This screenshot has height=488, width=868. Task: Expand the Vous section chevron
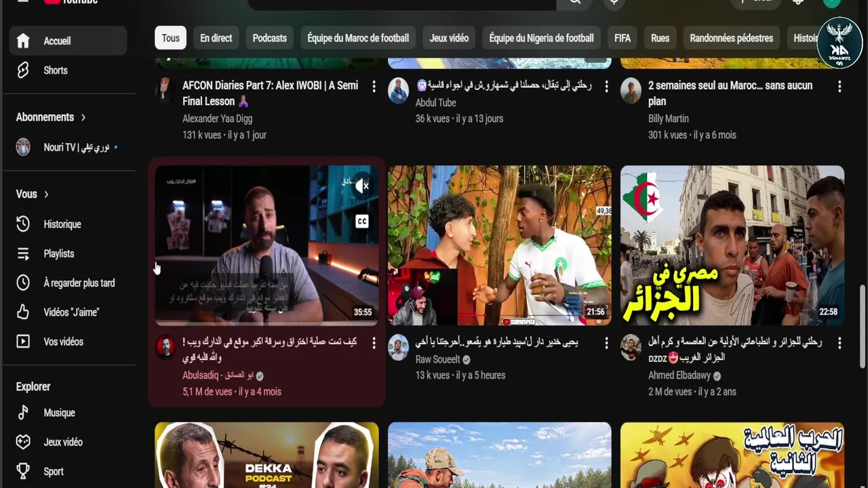point(46,195)
